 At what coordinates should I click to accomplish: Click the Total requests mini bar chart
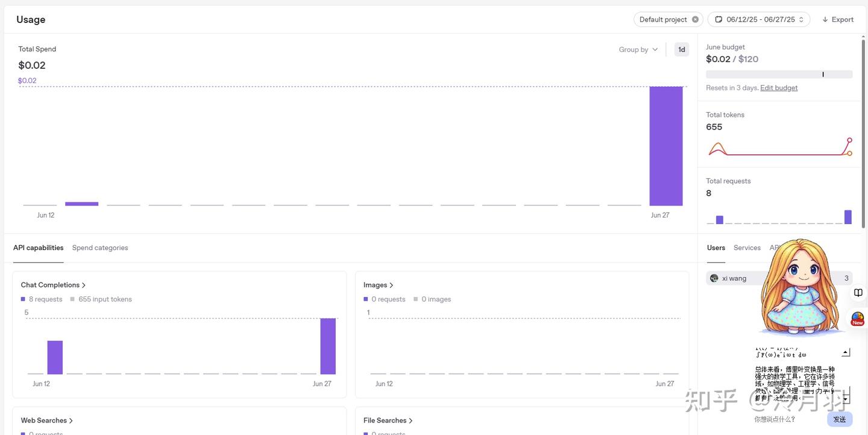779,216
